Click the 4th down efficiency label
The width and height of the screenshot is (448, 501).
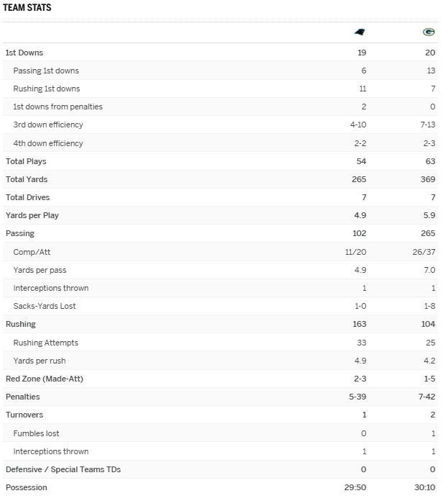point(48,143)
